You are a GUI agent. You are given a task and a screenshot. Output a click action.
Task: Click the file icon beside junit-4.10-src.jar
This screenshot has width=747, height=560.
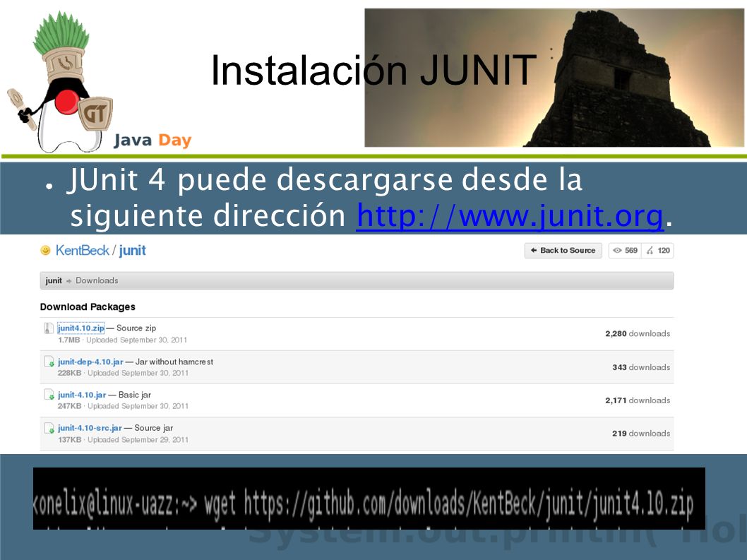click(49, 428)
